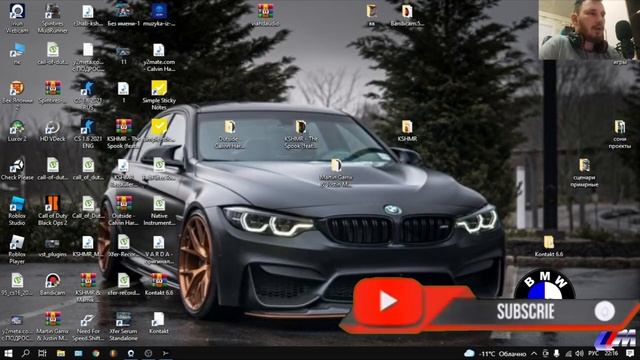This screenshot has width=640, height=360.
Task: Select the Xfer-Recor torrent file
Action: coord(123,246)
